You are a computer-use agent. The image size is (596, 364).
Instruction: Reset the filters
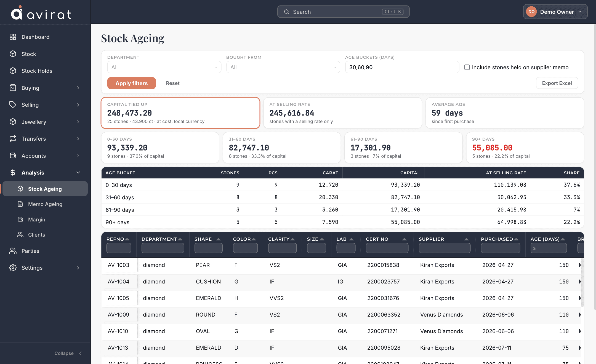click(x=173, y=83)
